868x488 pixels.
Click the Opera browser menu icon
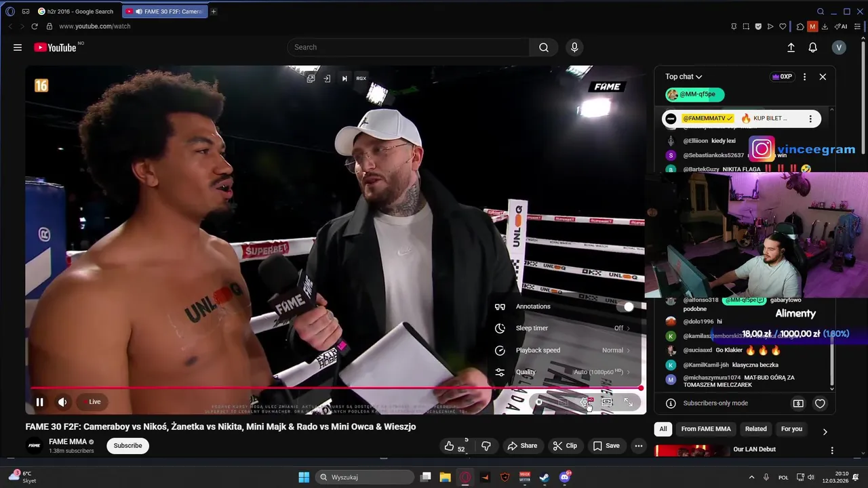coord(10,12)
